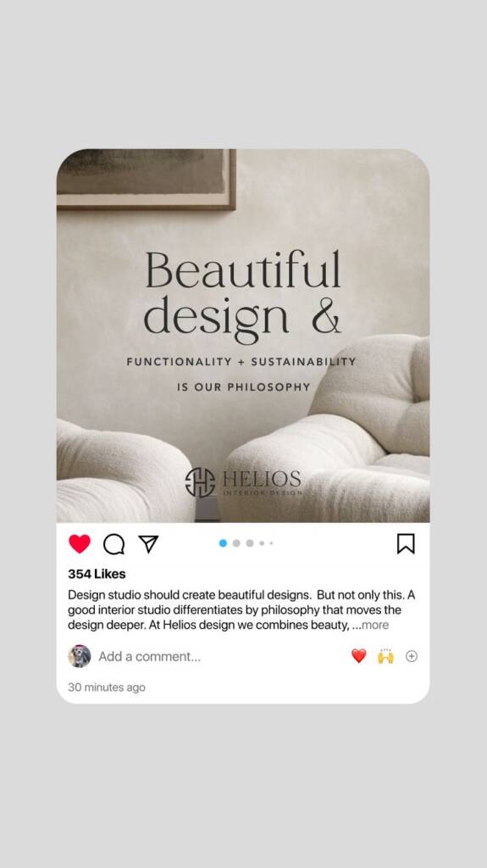Expand caption by clicking more
This screenshot has height=868, width=487.
(375, 625)
